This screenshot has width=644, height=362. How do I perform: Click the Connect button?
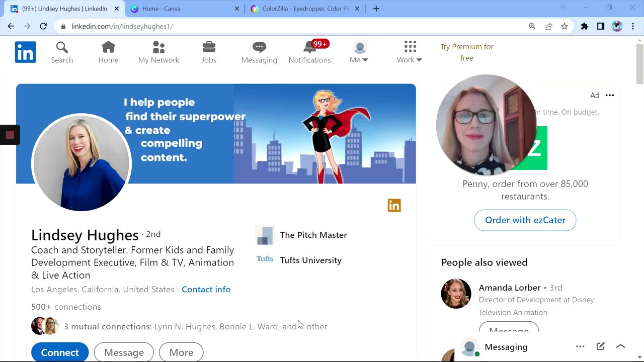60,352
